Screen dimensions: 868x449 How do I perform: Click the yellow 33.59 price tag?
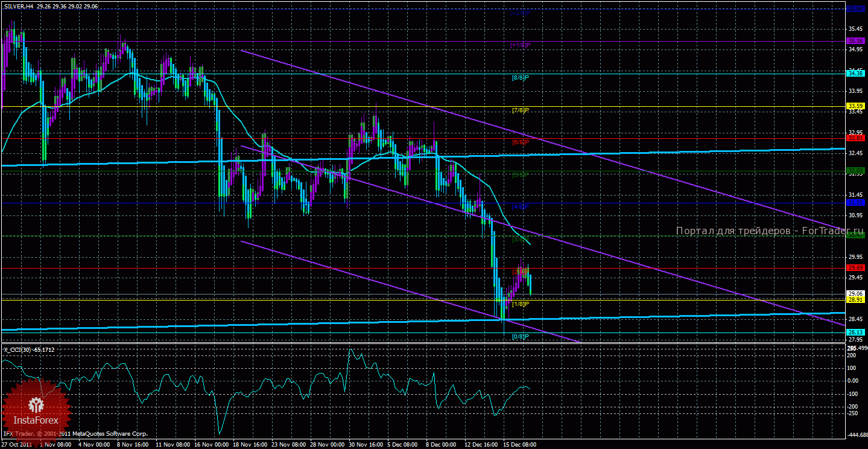click(x=857, y=106)
